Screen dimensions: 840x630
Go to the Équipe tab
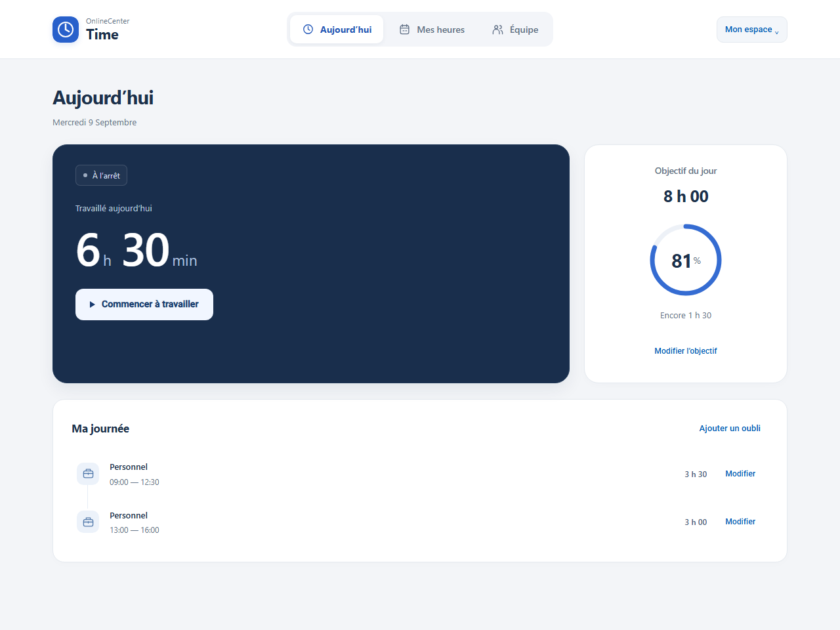click(x=515, y=30)
